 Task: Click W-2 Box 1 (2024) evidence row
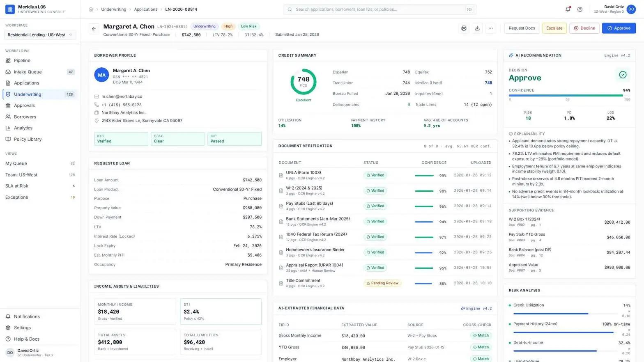(x=569, y=222)
